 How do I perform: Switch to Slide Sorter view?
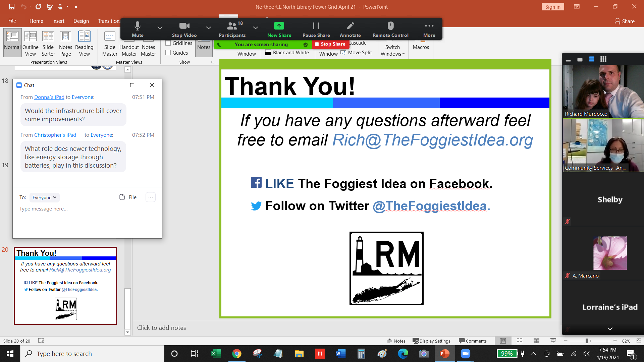coord(48,43)
